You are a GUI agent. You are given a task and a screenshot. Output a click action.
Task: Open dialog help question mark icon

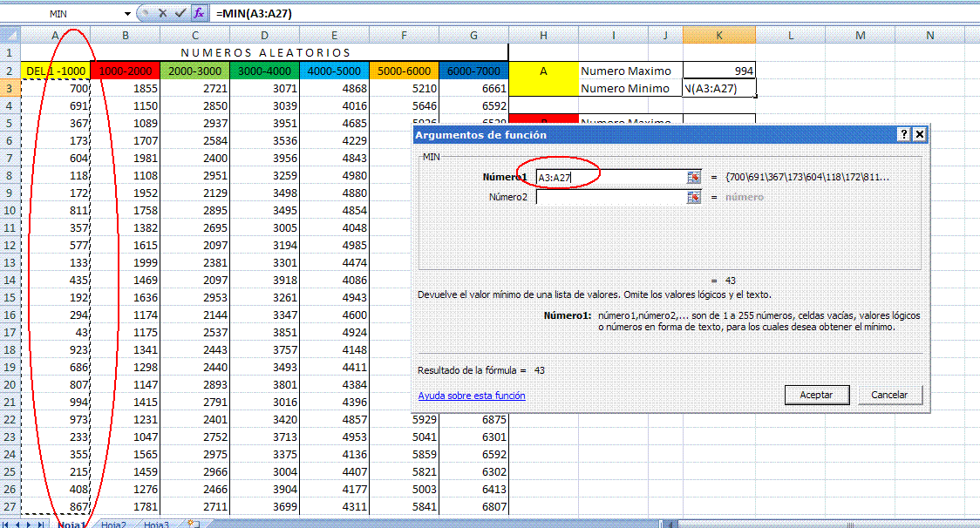point(904,134)
